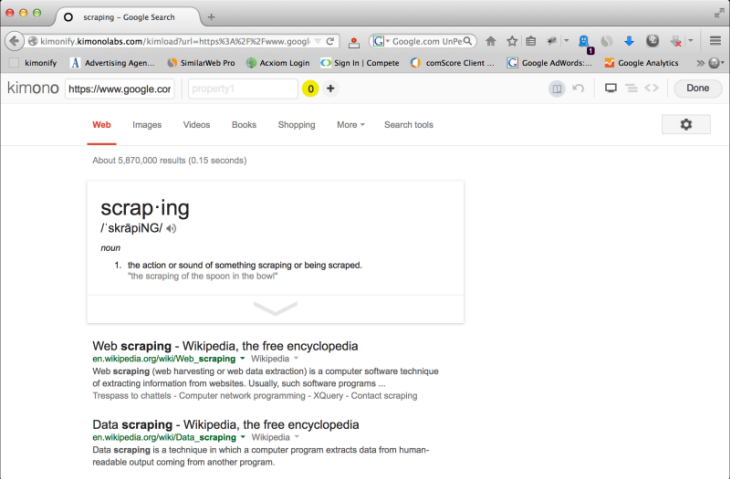Click the Firefox home icon
730x479 pixels.
(491, 41)
